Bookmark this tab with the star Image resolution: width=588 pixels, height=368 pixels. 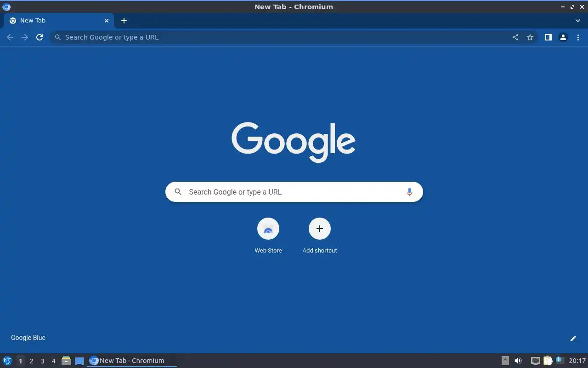click(530, 37)
